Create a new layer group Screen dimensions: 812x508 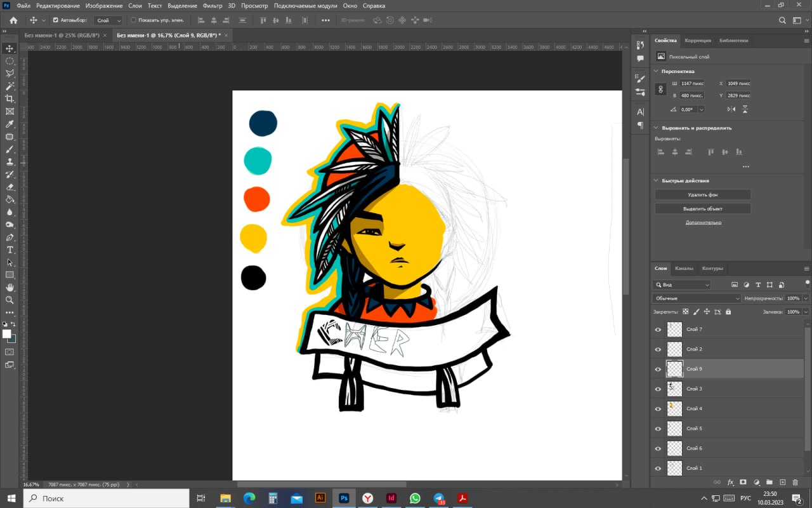(x=769, y=483)
